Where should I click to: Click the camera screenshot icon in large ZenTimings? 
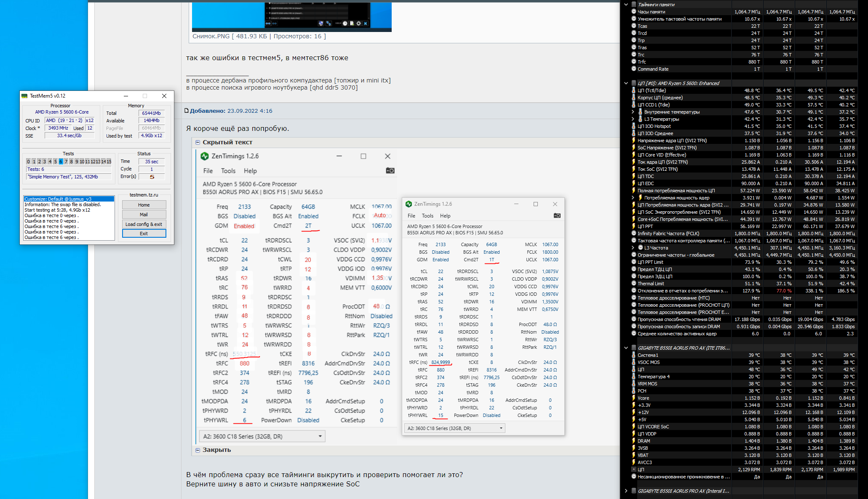click(390, 170)
